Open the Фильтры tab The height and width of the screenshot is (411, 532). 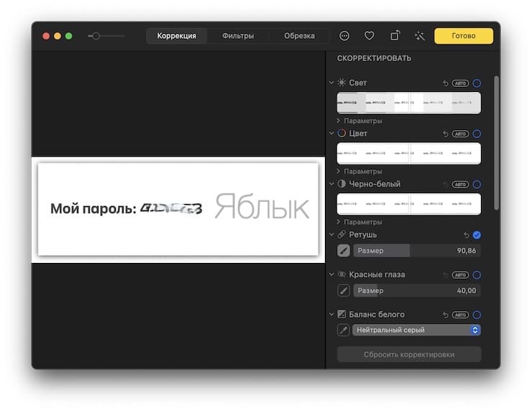(238, 36)
